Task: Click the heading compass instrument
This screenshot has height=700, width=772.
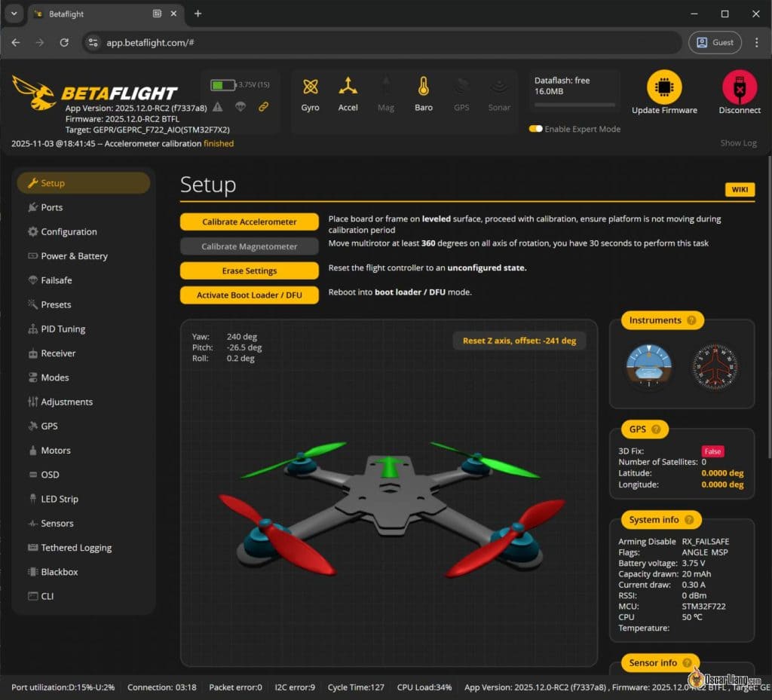Action: (x=715, y=366)
